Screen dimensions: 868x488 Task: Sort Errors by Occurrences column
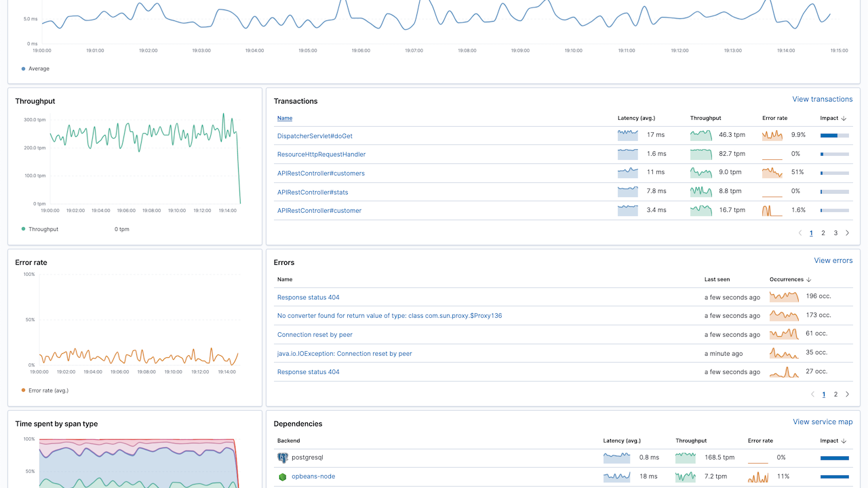(x=791, y=279)
